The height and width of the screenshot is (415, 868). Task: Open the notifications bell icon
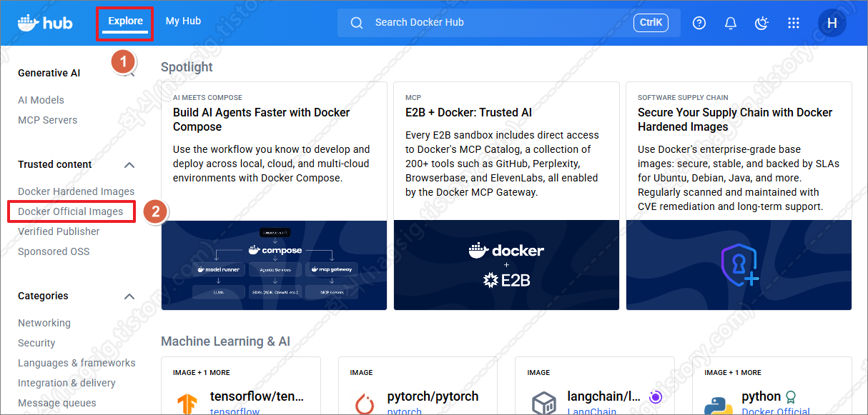click(x=731, y=23)
